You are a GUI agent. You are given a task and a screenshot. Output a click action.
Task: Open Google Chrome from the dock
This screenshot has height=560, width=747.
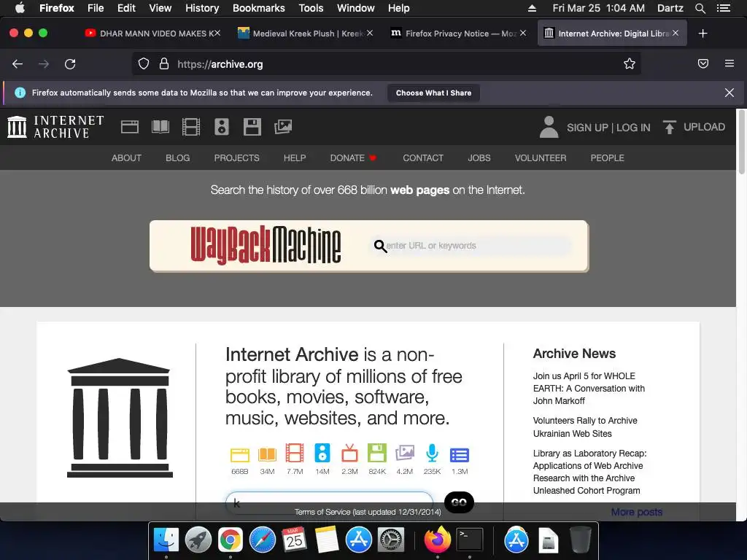[x=230, y=540]
